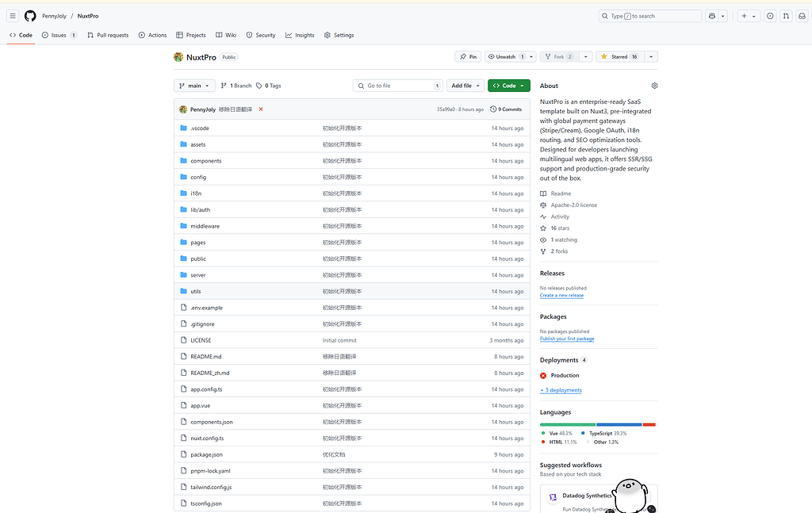Open the README_zh.md file
This screenshot has height=513, width=812.
[209, 373]
